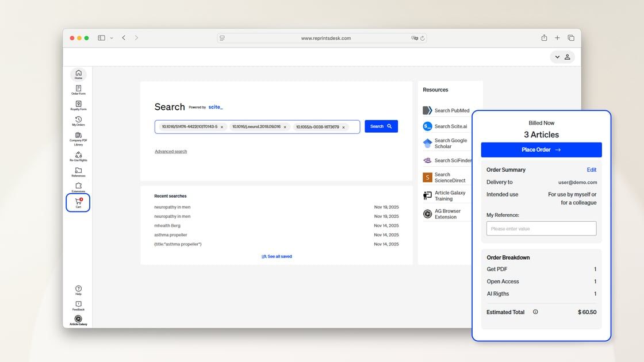
Task: Go to My Orders in sidebar
Action: pyautogui.click(x=78, y=121)
